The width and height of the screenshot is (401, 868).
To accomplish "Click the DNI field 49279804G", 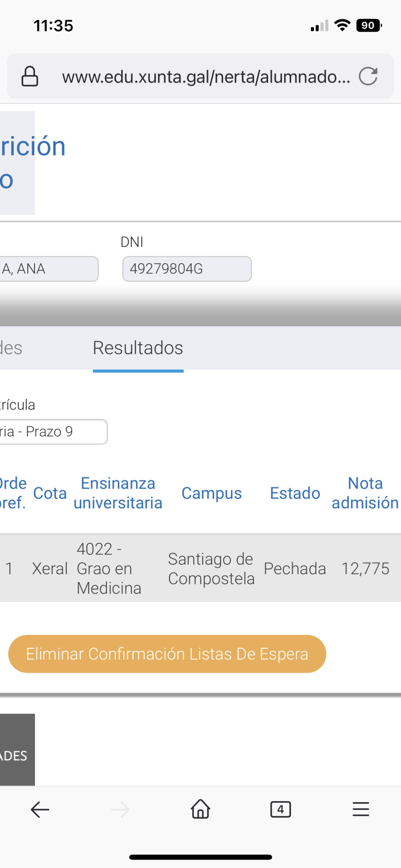I will tap(187, 269).
